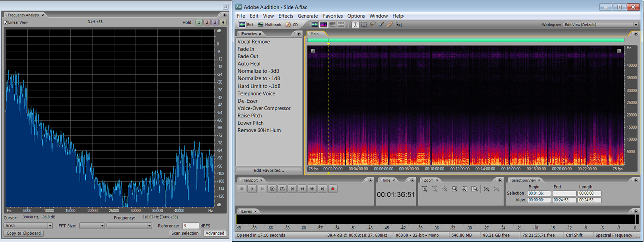
Task: Open the FFT Size dropdown
Action: [x=92, y=226]
